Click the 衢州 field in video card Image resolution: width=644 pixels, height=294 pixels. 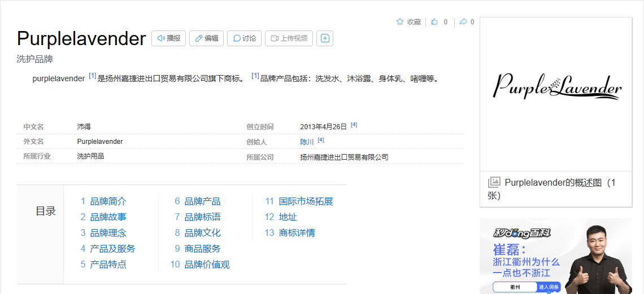point(515,287)
